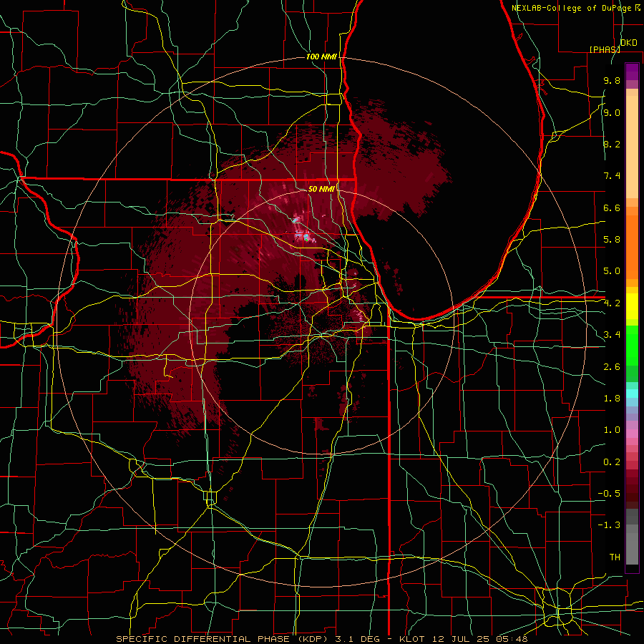This screenshot has height=644, width=644.
Task: Click the 5.0 value on color scale
Action: click(x=612, y=271)
